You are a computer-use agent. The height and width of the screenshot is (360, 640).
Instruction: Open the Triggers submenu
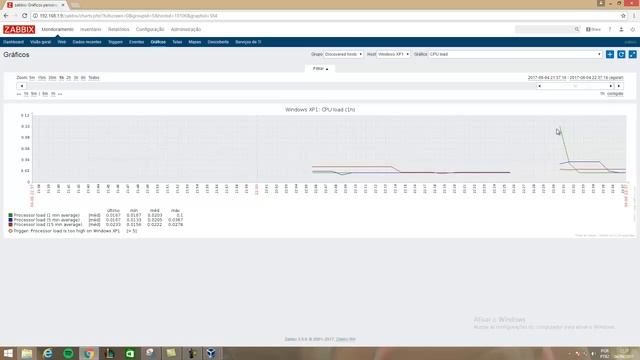[x=115, y=42]
